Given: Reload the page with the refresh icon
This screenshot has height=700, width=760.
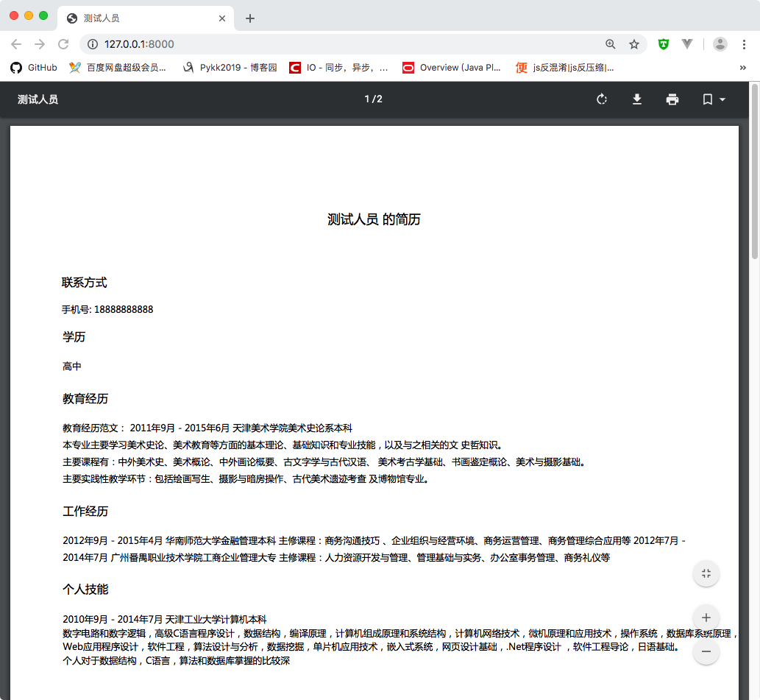Looking at the screenshot, I should [x=63, y=44].
